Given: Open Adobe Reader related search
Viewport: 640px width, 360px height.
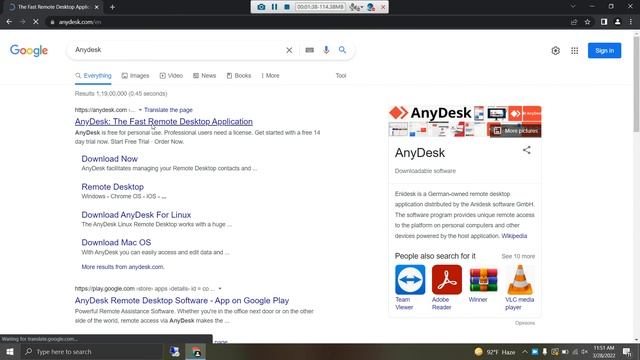Looking at the screenshot, I should [447, 288].
